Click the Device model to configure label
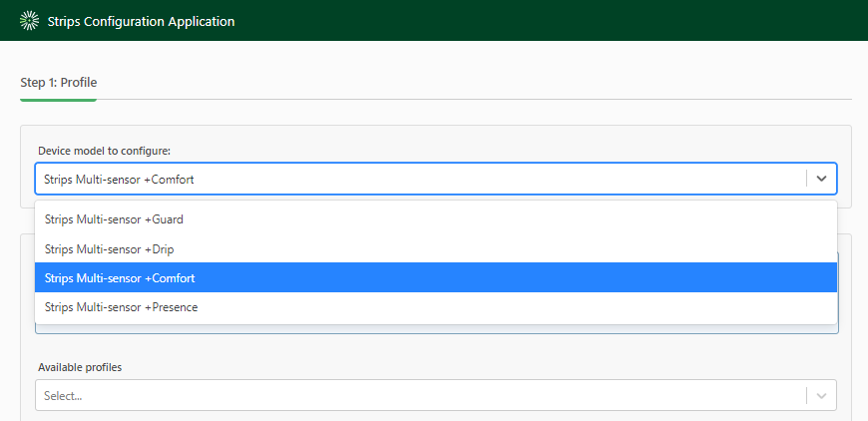 pos(104,151)
